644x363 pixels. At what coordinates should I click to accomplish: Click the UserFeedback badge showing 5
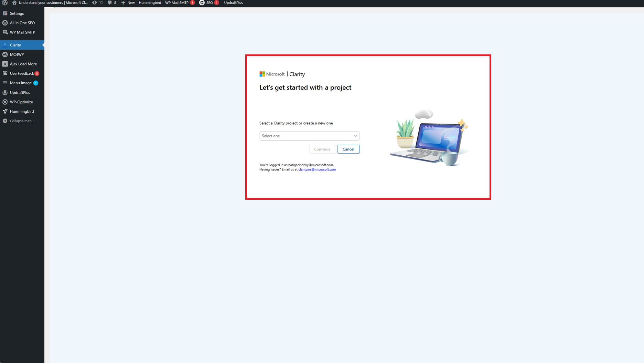coord(37,74)
